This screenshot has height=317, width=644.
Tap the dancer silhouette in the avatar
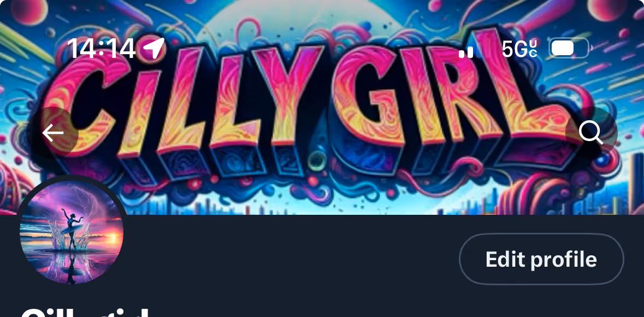72,228
